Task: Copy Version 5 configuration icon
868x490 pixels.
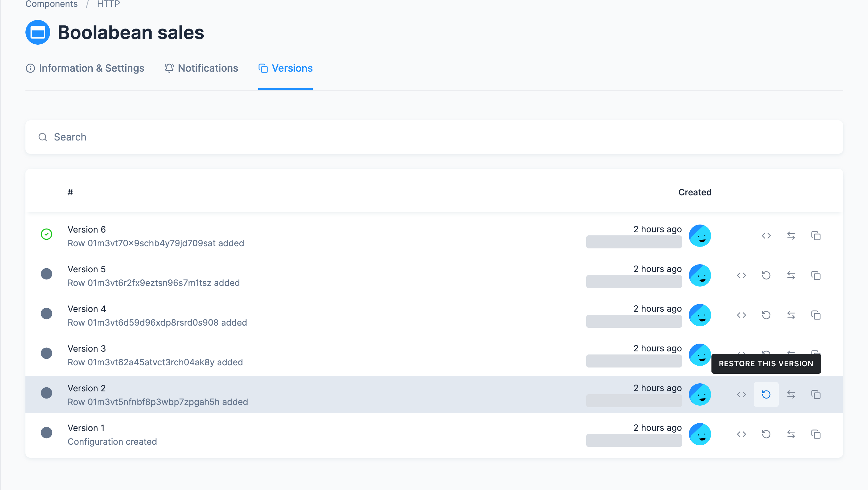Action: [815, 275]
